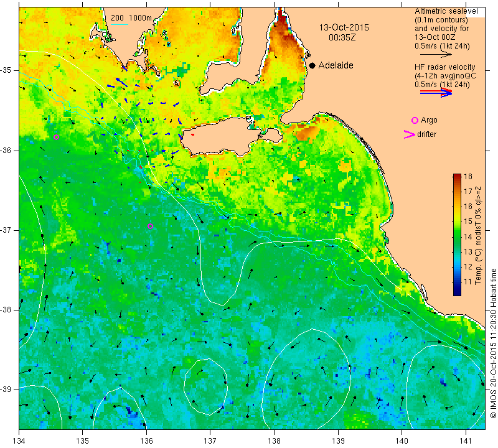This screenshot has height=448, width=498.
Task: Click the '200 1000m' bathymetry label
Action: pyautogui.click(x=131, y=18)
